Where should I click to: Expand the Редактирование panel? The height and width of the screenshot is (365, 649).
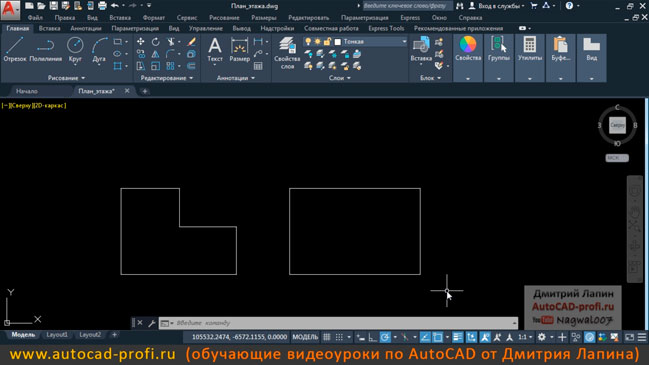click(167, 78)
